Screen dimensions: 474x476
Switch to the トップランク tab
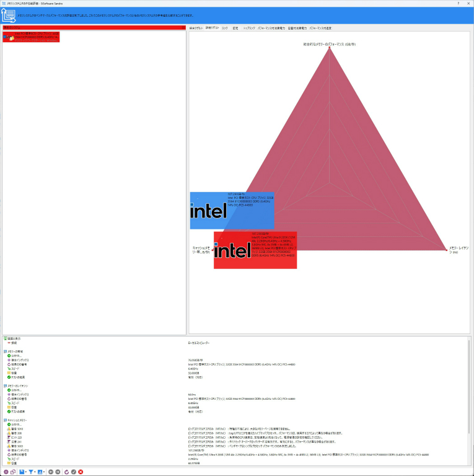(x=249, y=29)
